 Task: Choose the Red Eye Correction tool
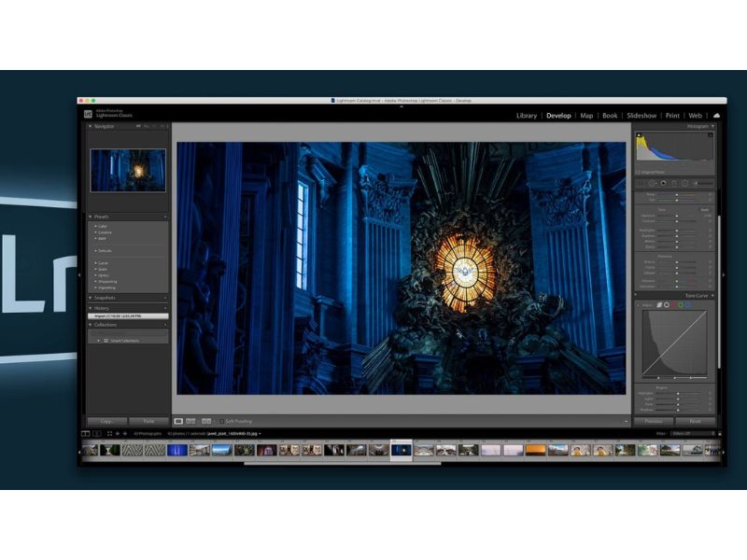(x=663, y=183)
